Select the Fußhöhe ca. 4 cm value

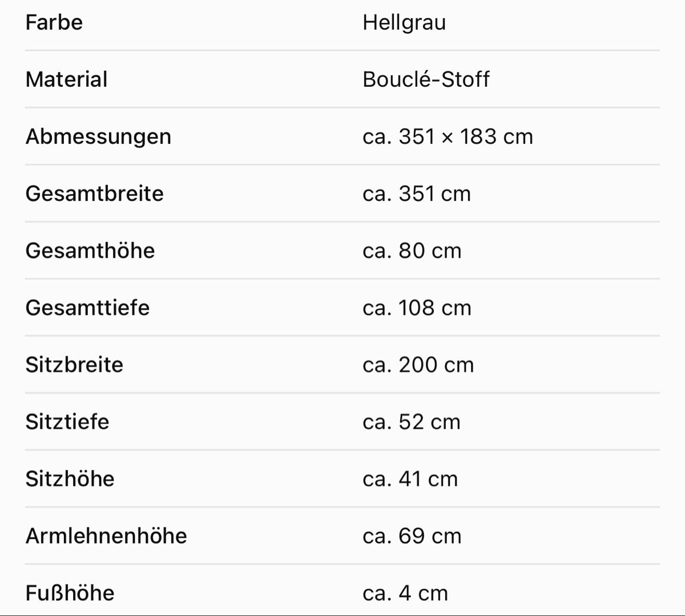(405, 593)
